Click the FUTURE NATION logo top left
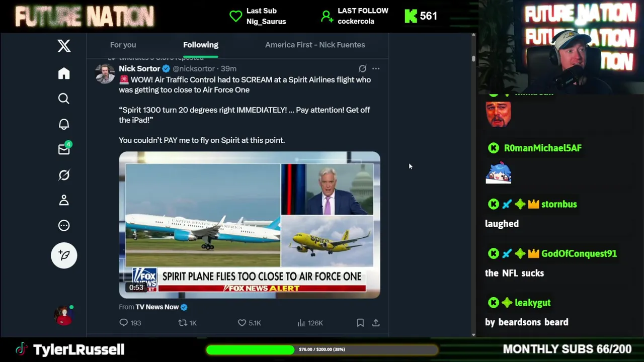 coord(85,17)
